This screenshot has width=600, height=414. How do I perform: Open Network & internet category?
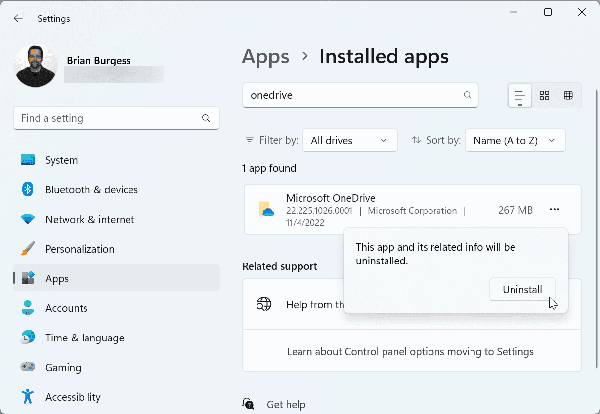click(x=116, y=219)
